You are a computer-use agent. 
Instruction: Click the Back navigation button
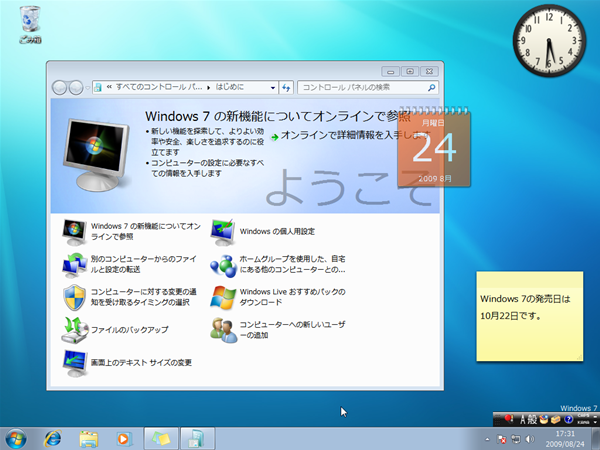click(x=59, y=88)
